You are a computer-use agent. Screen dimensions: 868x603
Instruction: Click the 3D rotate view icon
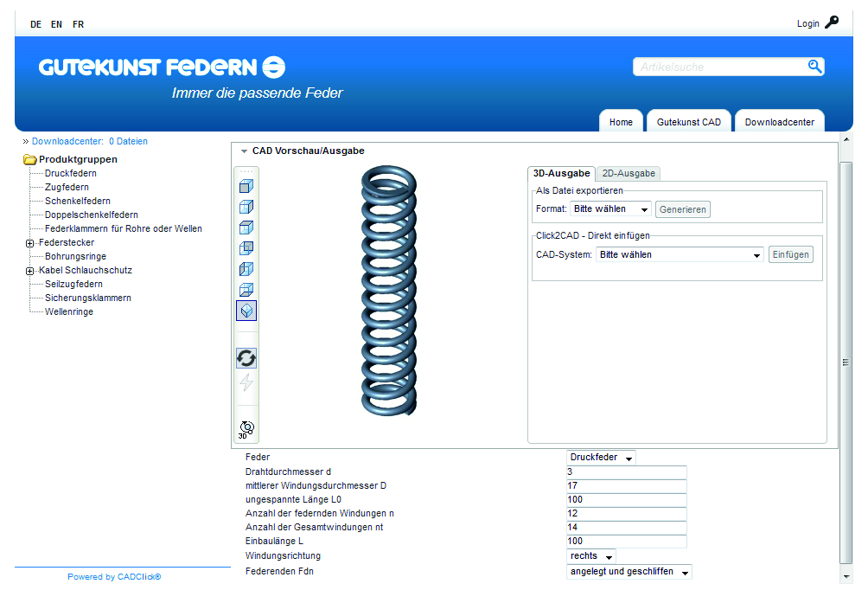246,428
